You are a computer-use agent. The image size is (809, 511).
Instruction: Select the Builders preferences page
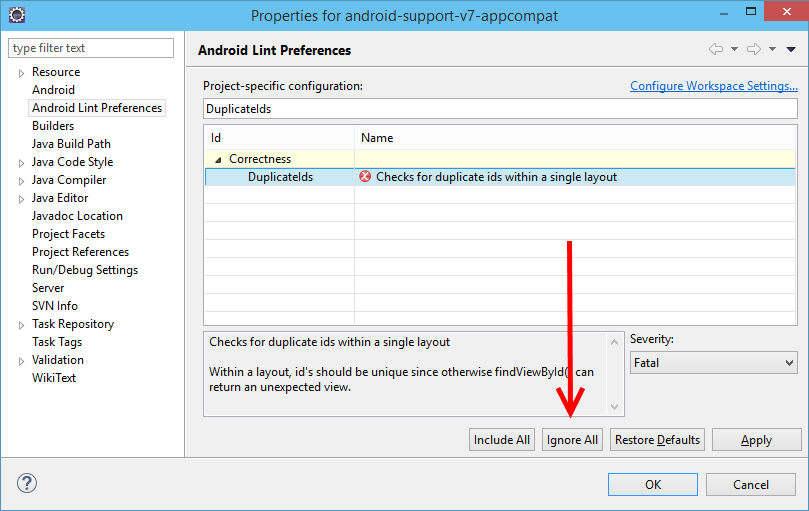tap(53, 126)
